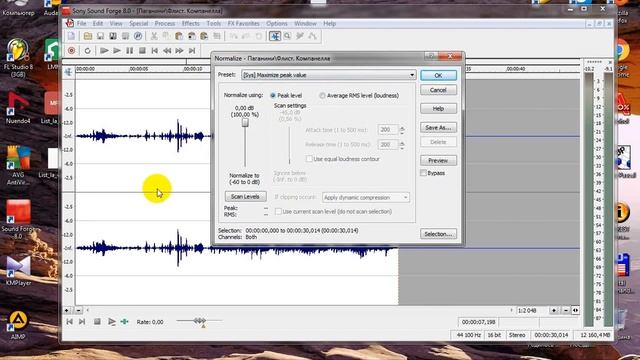Select Peak level radio button
Screen dimensions: 640x360
273,96
